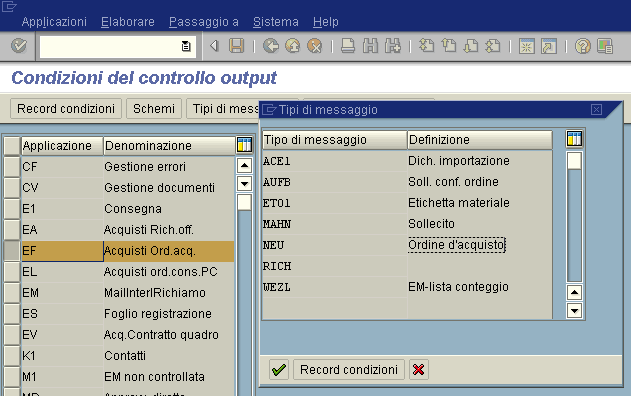Select row selector for ES Foglio registrazione

12,314
